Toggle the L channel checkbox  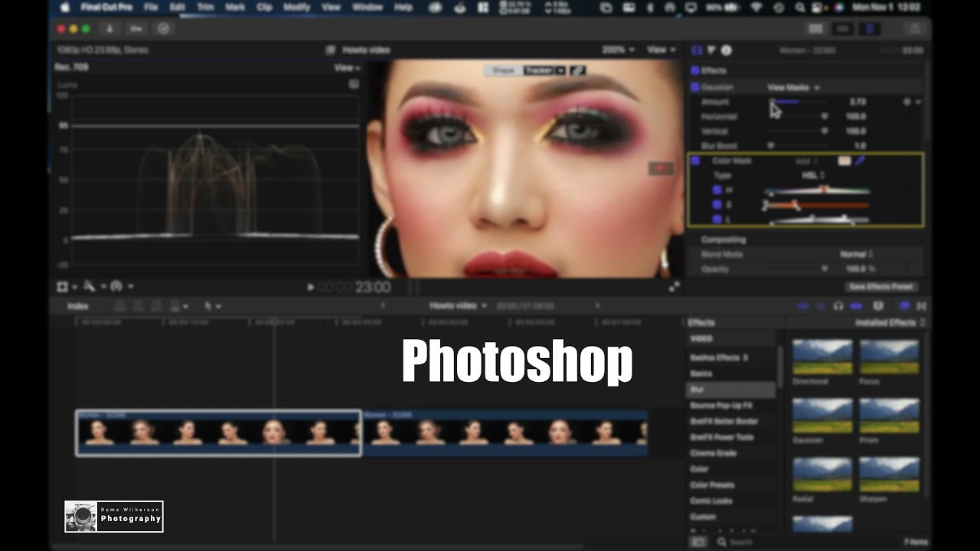pos(717,220)
